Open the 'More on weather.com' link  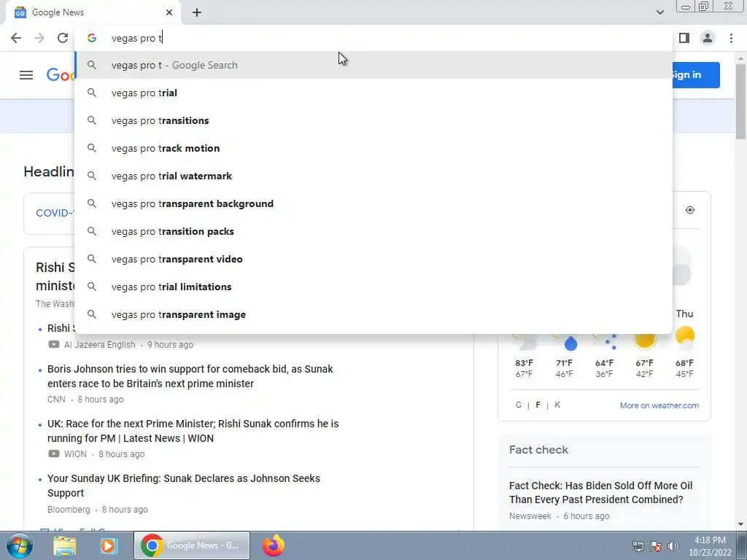(x=659, y=405)
